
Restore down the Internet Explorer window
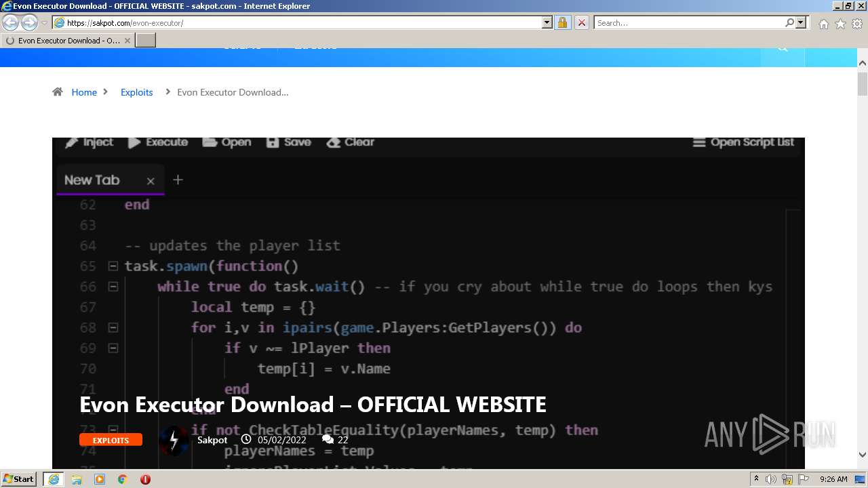point(848,5)
